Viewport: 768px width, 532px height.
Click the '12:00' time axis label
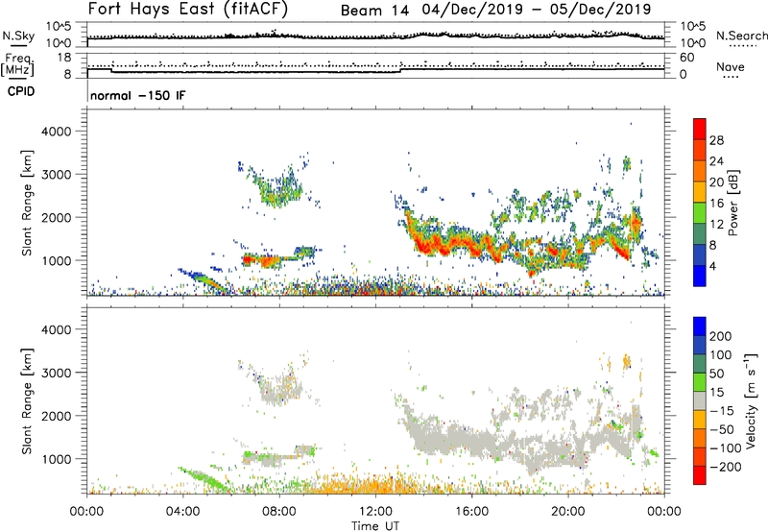[x=375, y=512]
